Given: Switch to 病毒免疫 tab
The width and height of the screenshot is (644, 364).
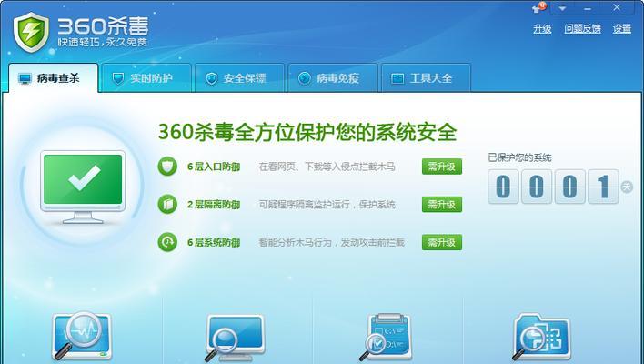Looking at the screenshot, I should pyautogui.click(x=333, y=78).
